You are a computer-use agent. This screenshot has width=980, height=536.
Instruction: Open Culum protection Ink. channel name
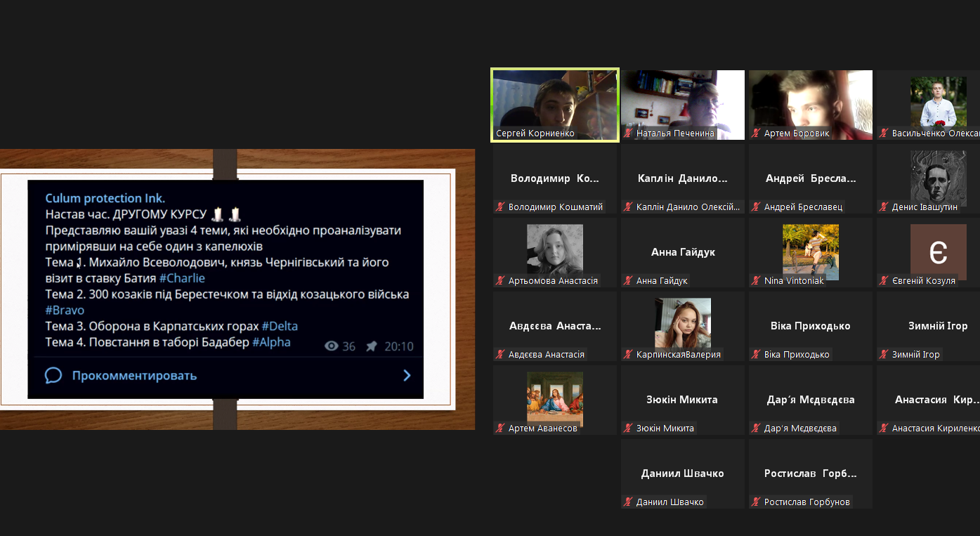tap(105, 198)
